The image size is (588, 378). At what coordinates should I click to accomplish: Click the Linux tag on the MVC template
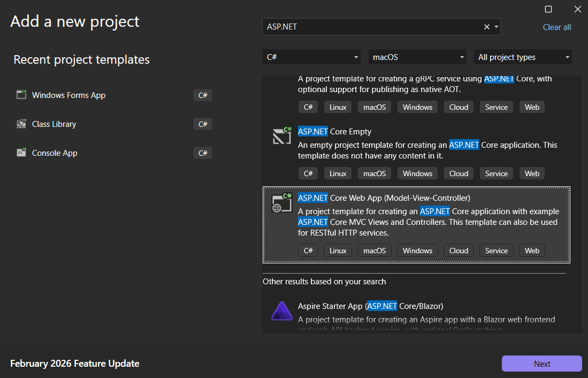coord(338,250)
